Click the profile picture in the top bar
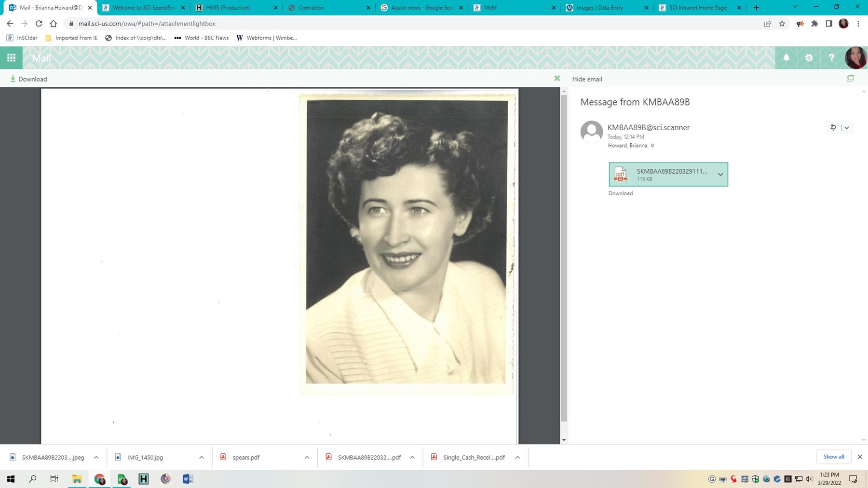 click(x=854, y=57)
